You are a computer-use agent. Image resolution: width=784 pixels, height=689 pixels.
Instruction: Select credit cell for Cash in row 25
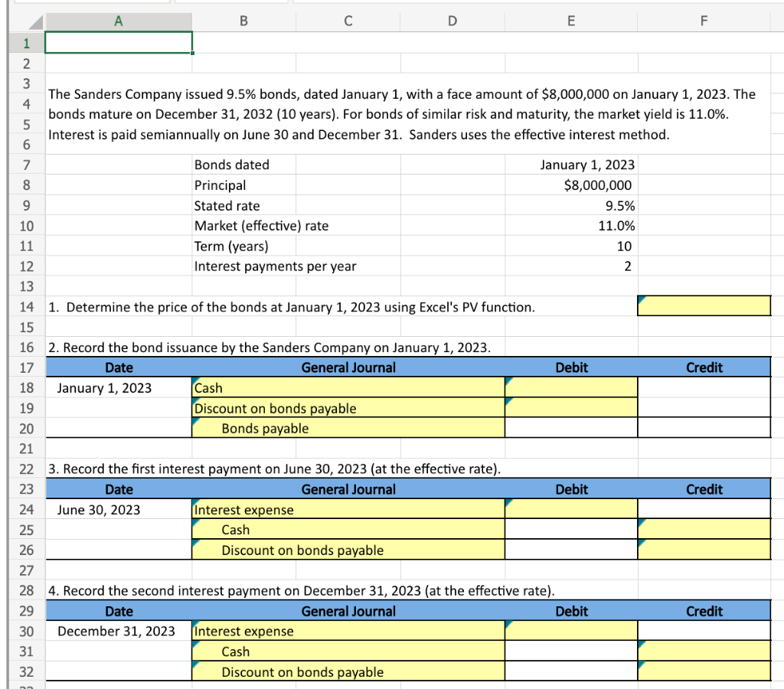coord(704,530)
